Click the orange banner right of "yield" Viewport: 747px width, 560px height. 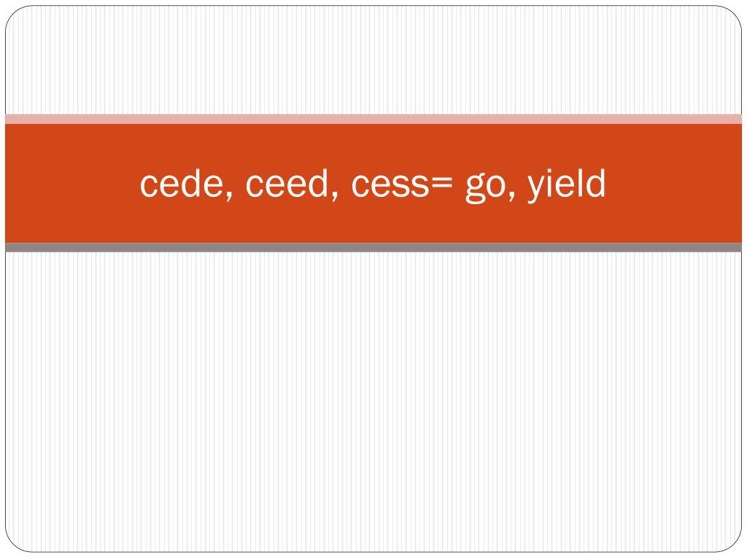pyautogui.click(x=674, y=183)
